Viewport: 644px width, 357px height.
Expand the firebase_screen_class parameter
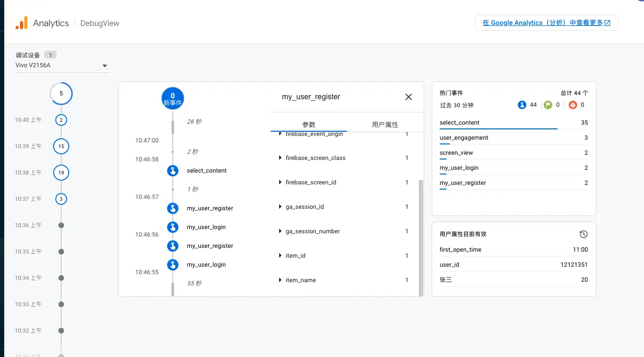(x=281, y=158)
